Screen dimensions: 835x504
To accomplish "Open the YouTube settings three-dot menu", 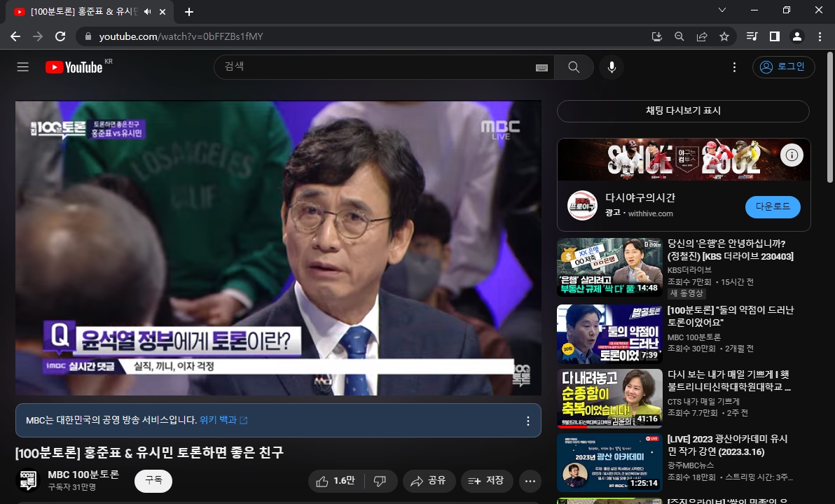I will 734,67.
